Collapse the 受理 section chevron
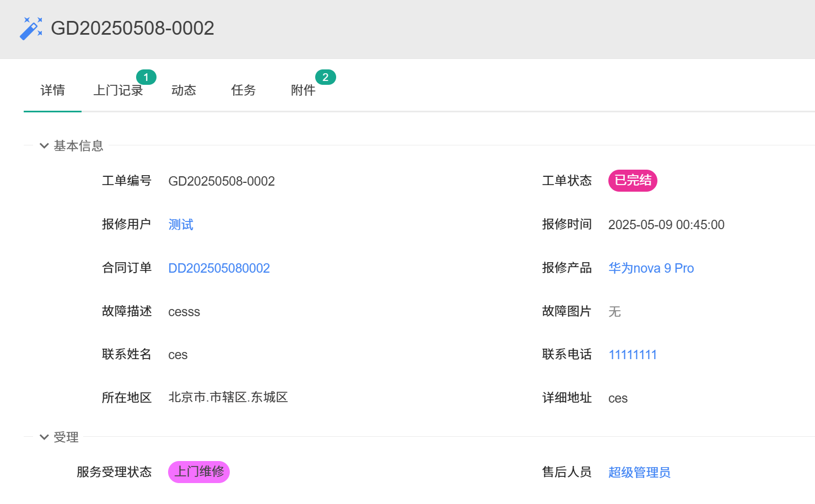Screen dimensions: 815x504 pos(44,437)
